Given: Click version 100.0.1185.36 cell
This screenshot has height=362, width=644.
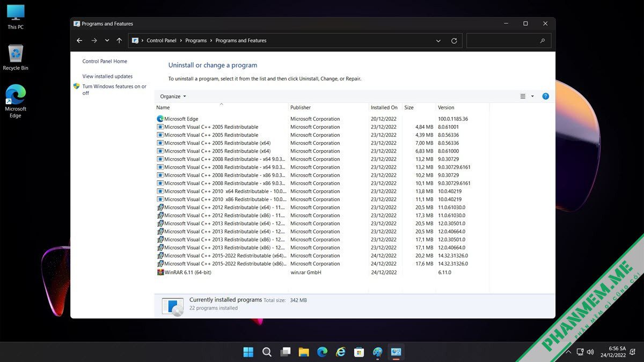Looking at the screenshot, I should coord(453,119).
